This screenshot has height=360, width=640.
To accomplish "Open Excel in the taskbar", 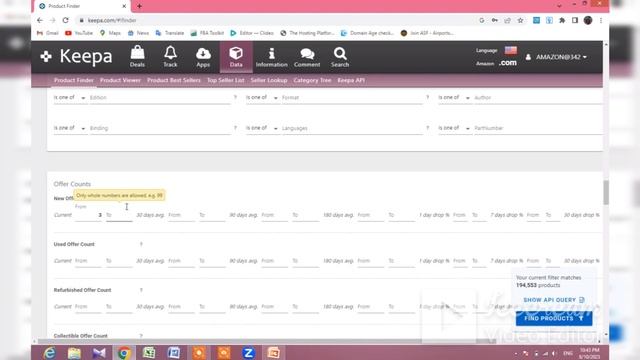I will point(149,353).
